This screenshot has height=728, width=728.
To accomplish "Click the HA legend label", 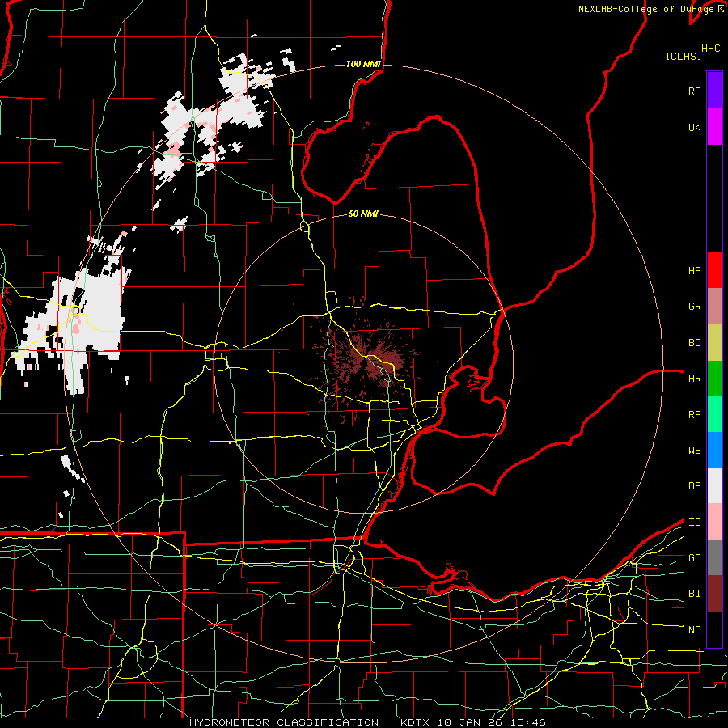I will [x=694, y=270].
